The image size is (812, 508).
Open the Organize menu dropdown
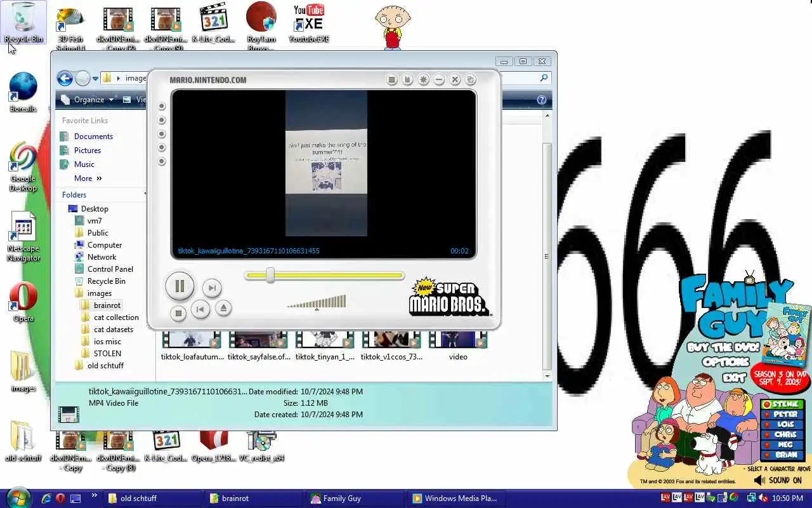87,100
